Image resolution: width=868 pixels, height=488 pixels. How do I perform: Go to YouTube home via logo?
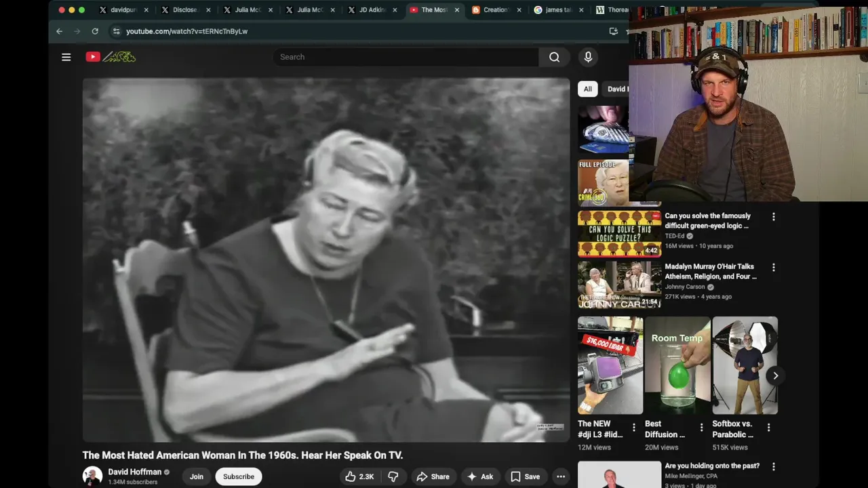pos(111,57)
